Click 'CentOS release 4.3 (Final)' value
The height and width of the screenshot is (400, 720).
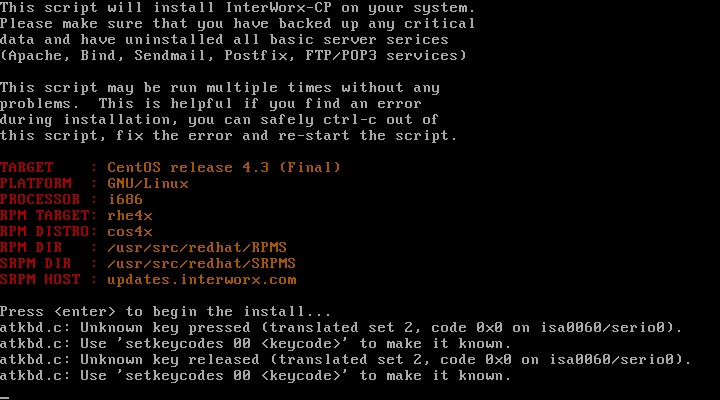pyautogui.click(x=224, y=167)
